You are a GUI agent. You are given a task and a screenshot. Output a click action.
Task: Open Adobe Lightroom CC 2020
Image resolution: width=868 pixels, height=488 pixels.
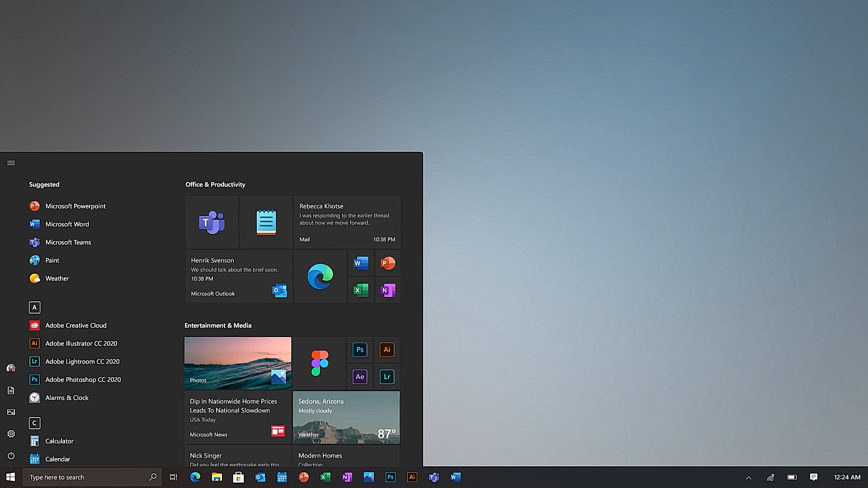click(82, 361)
